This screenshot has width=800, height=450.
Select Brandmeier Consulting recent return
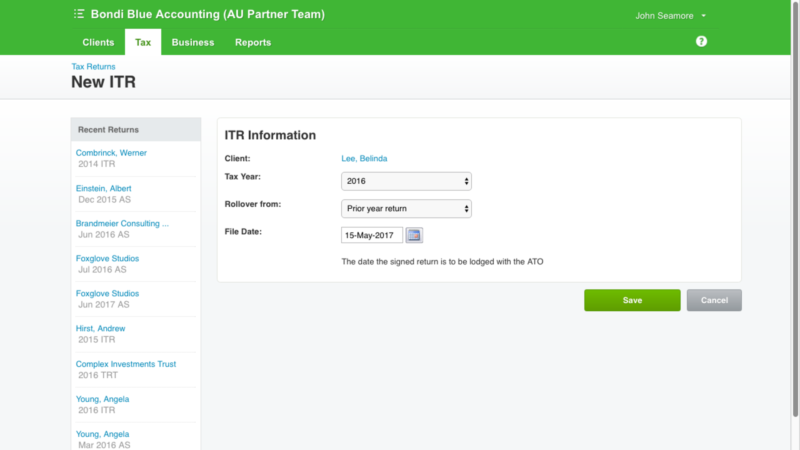click(x=122, y=223)
